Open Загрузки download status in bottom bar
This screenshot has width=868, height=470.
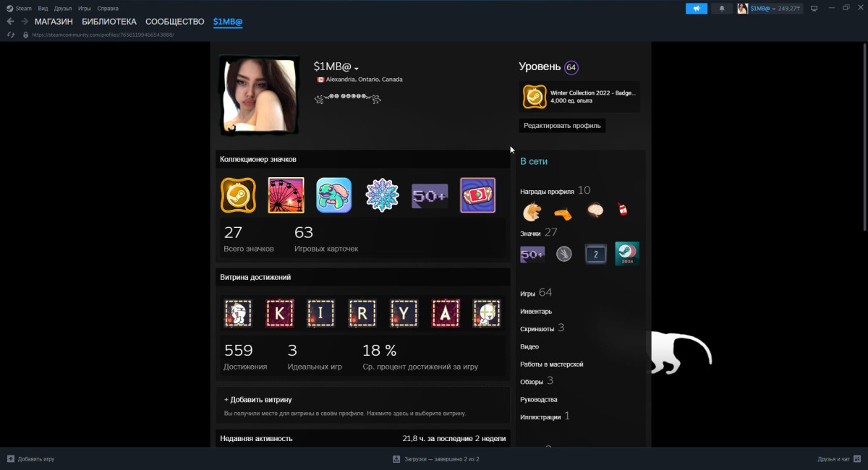point(436,459)
